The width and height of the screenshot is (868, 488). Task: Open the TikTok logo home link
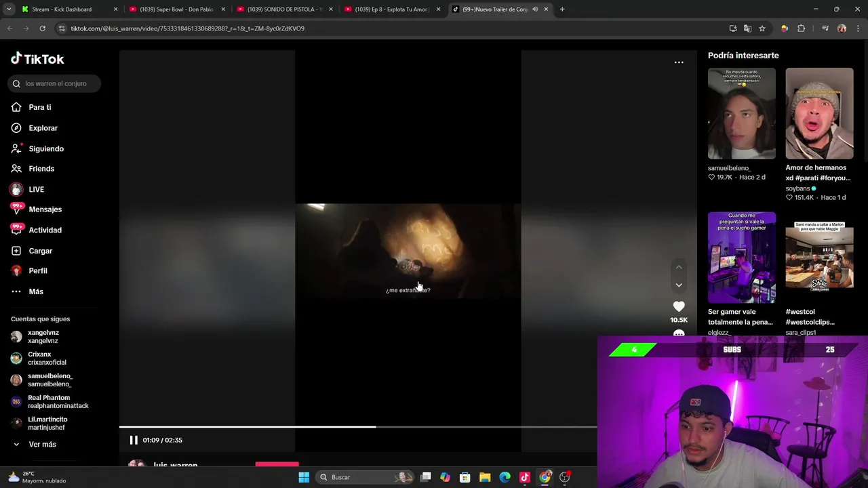point(37,59)
